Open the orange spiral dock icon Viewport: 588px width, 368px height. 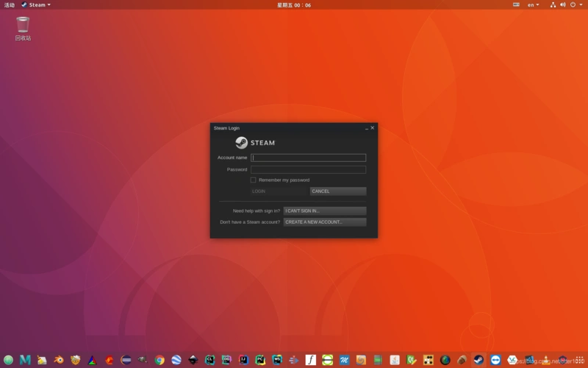pyautogui.click(x=361, y=360)
